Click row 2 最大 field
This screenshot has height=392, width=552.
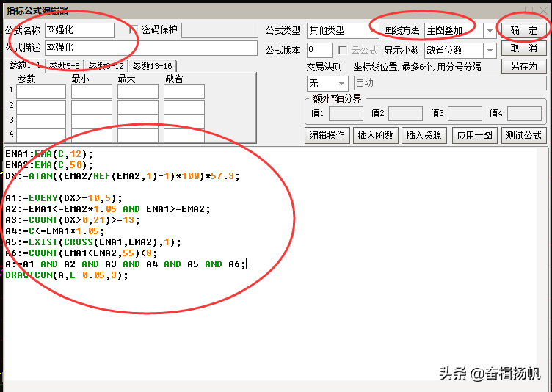click(x=138, y=106)
